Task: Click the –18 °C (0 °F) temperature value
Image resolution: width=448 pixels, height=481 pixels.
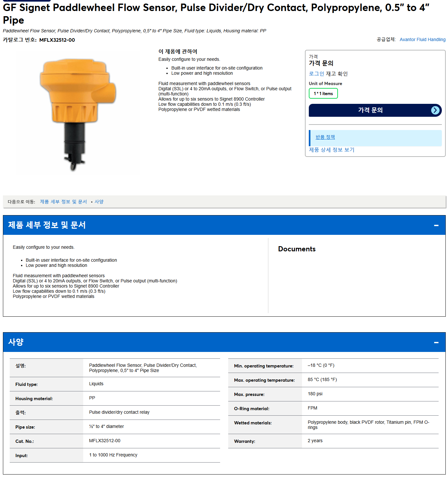Action: point(321,366)
